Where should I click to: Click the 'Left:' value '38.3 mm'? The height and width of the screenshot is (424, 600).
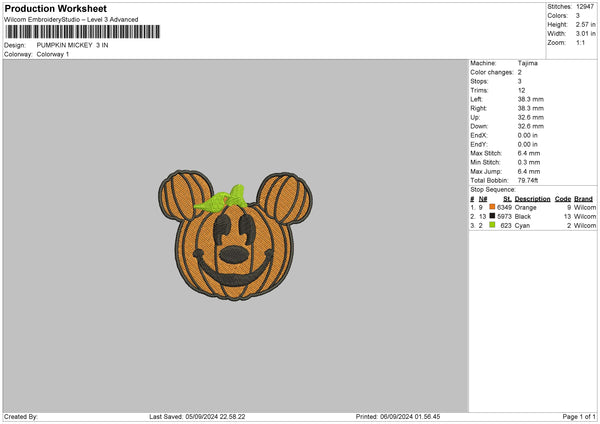pyautogui.click(x=531, y=99)
